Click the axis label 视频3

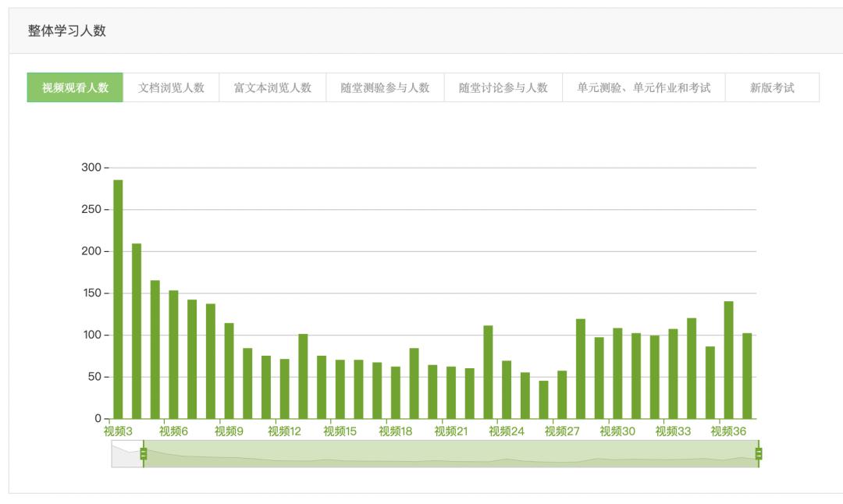tap(119, 431)
